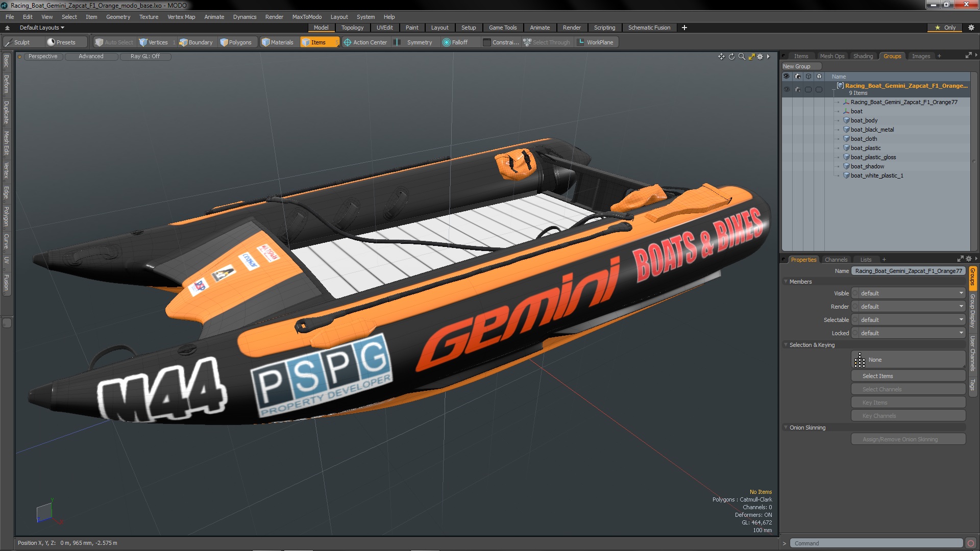Open the Visible dropdown

(909, 293)
